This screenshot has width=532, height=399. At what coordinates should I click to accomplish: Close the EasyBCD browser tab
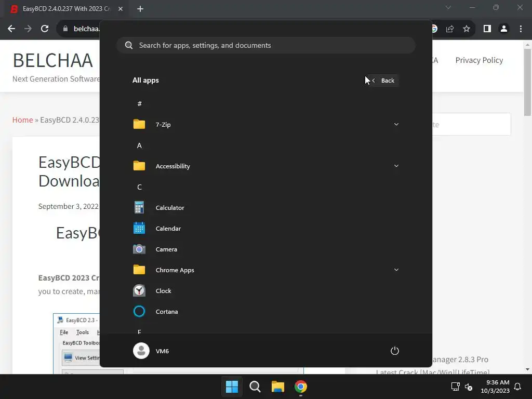[121, 9]
